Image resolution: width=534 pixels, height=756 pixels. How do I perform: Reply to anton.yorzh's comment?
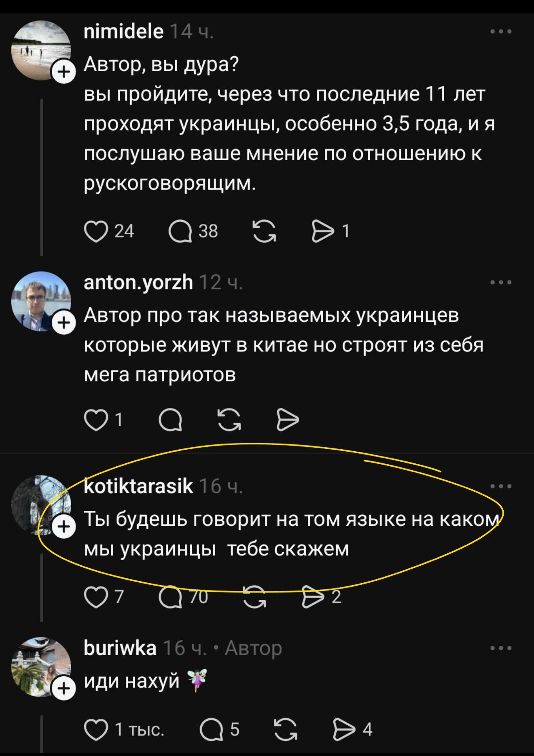[x=170, y=420]
